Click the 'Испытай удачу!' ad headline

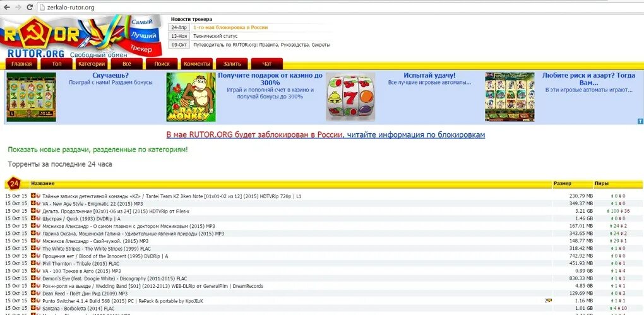tap(429, 76)
